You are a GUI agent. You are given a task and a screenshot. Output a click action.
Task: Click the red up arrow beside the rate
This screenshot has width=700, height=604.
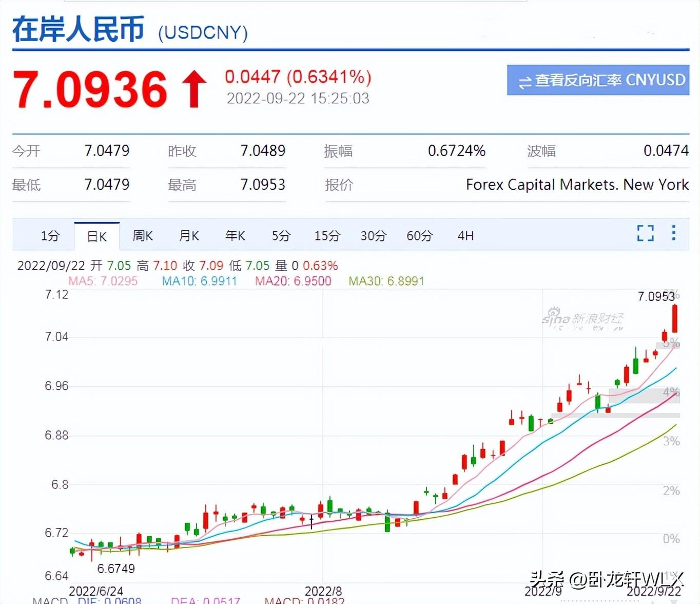[x=194, y=89]
